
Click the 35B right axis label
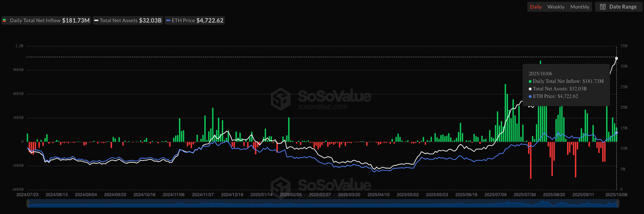coord(624,46)
